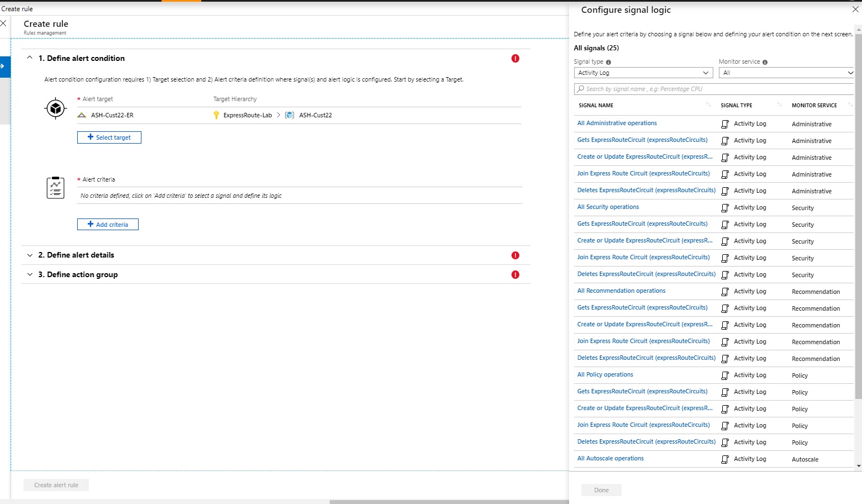Image resolution: width=862 pixels, height=504 pixels.
Task: Click Activity Log icon in All Autoscale operations row
Action: pyautogui.click(x=725, y=459)
